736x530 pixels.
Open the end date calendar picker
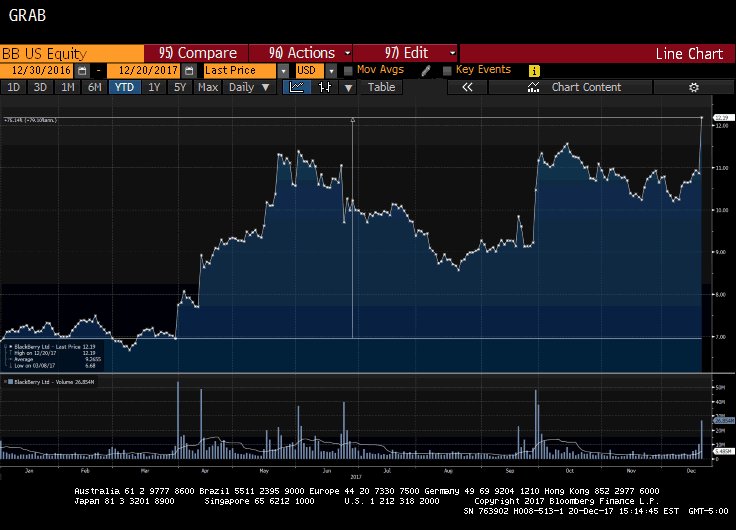189,71
